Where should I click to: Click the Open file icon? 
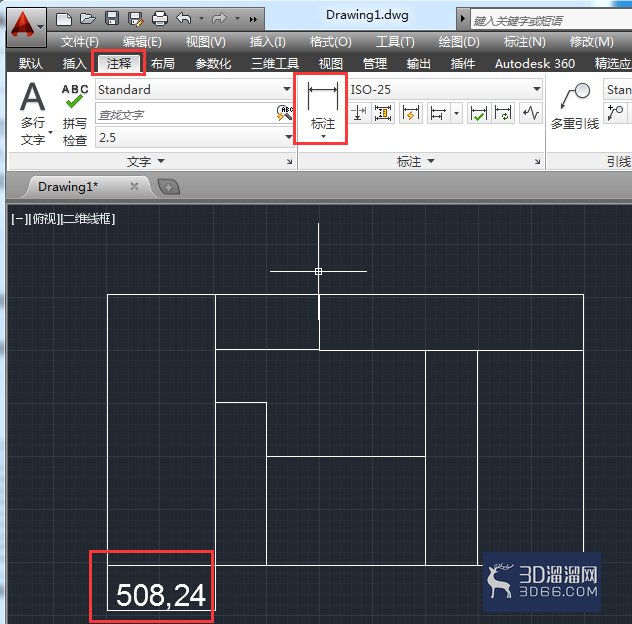click(x=87, y=19)
